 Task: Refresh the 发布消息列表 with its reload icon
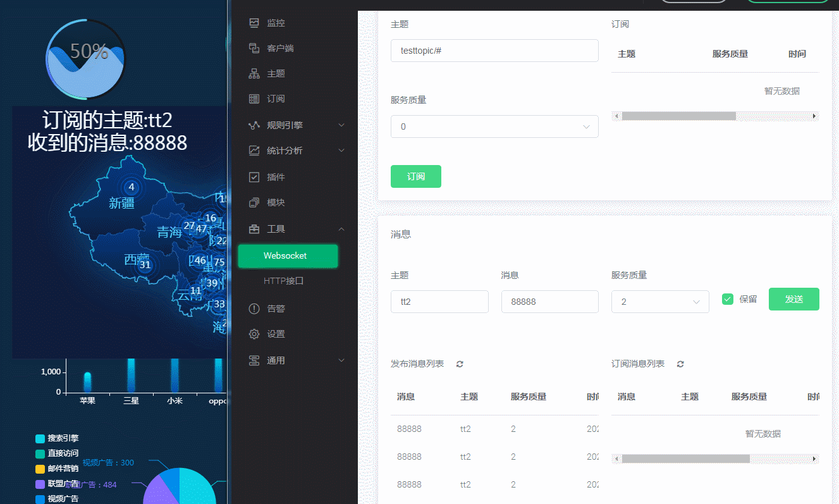pos(460,364)
